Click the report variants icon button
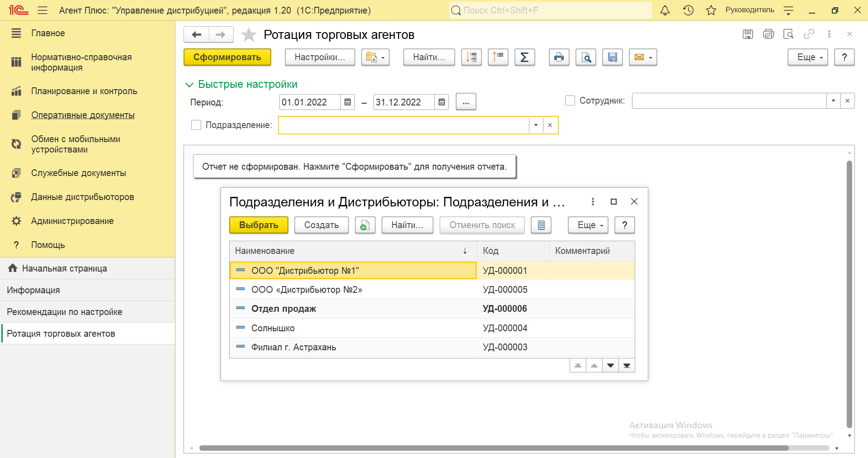 pos(375,57)
